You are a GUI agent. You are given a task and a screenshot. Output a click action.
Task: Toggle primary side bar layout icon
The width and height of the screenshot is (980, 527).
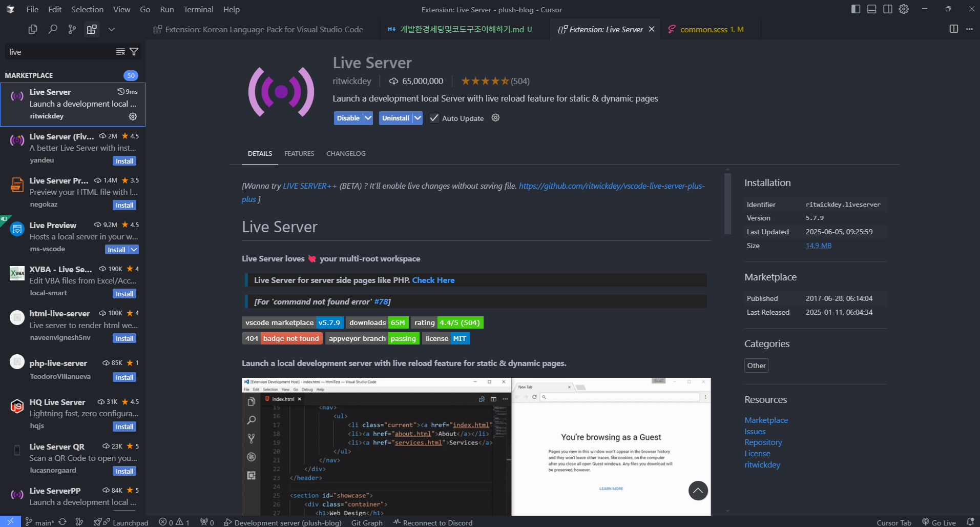[x=856, y=9]
